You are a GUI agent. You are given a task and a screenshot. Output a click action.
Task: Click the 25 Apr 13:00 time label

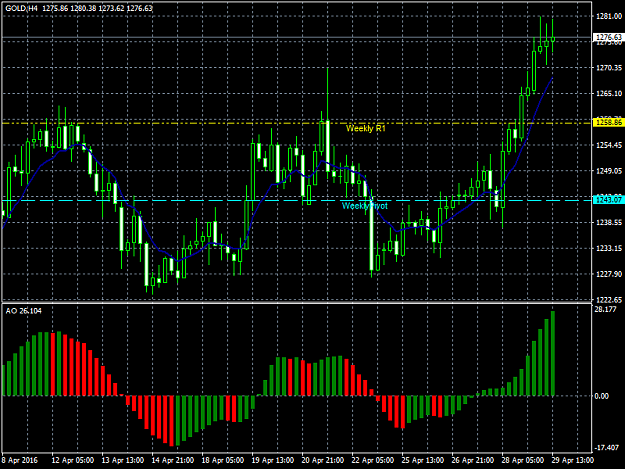pos(423,460)
